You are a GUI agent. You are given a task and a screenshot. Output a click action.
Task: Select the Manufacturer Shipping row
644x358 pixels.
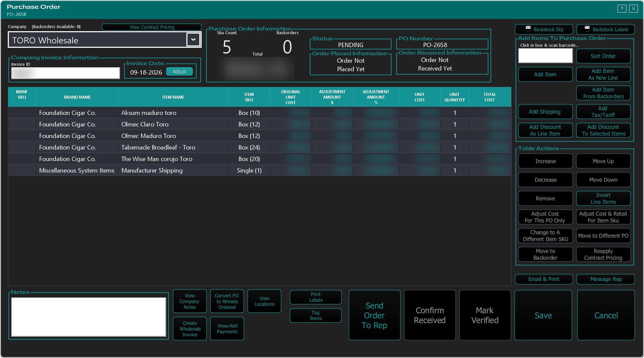click(x=260, y=170)
